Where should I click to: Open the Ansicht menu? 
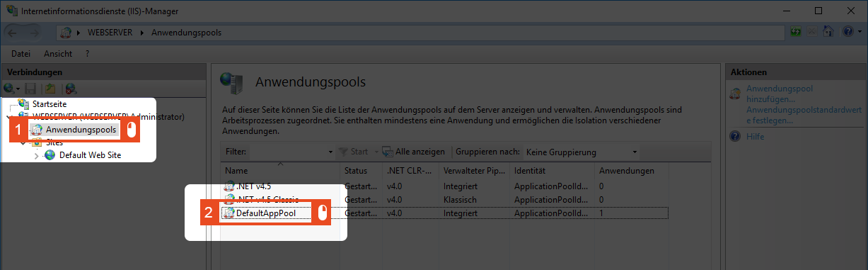pos(57,54)
